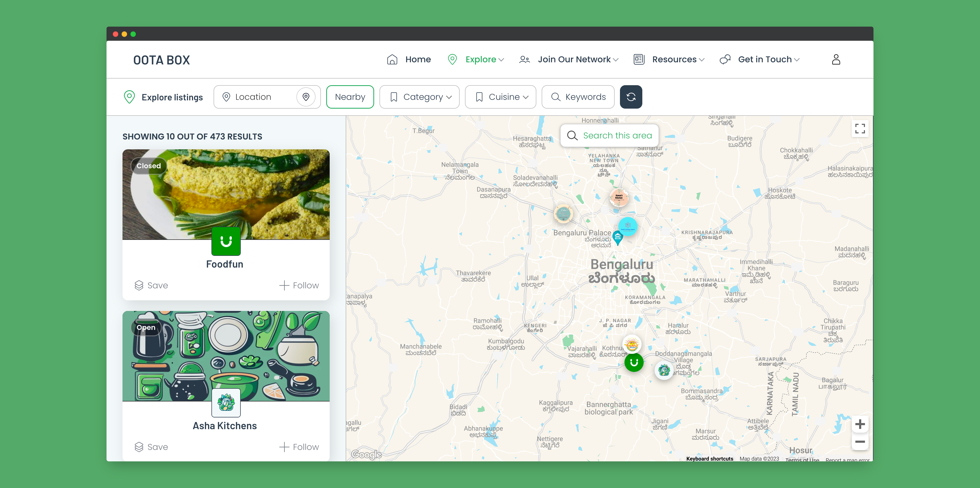The width and height of the screenshot is (980, 488).
Task: Expand the Get in Touch menu
Action: coord(760,59)
